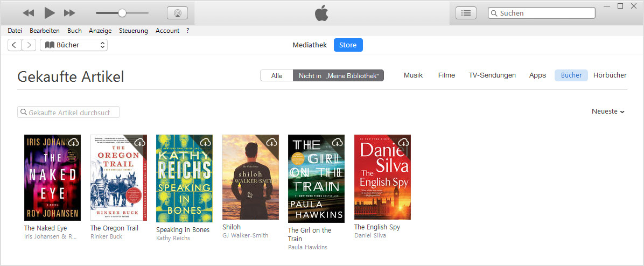Switch to the Mediathek tab
This screenshot has height=266, width=644.
[x=310, y=45]
